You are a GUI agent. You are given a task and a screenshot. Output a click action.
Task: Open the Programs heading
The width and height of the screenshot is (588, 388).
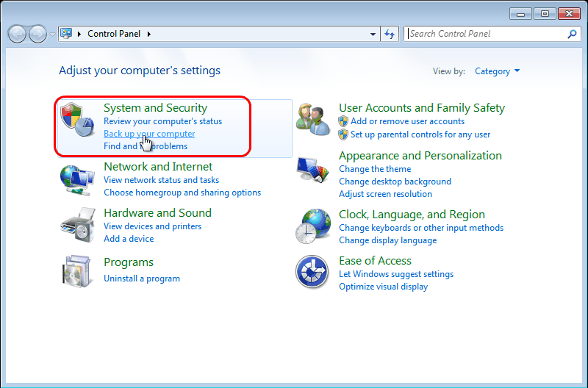pyautogui.click(x=129, y=262)
